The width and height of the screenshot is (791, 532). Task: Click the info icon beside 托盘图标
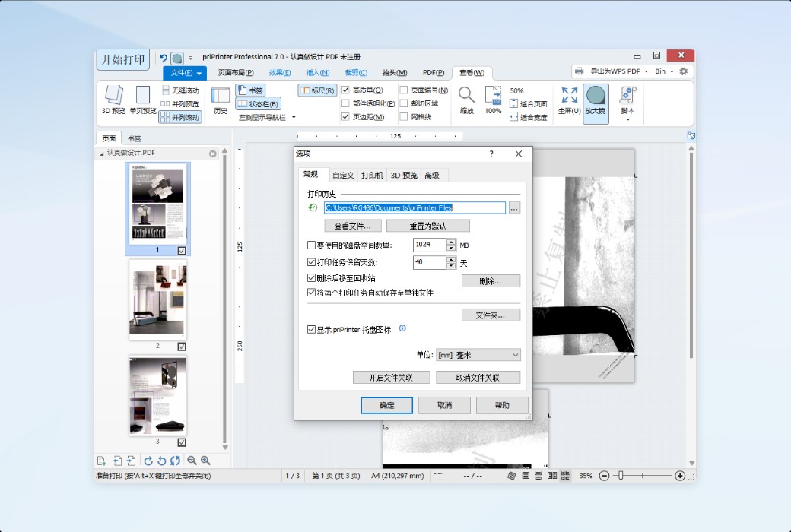[402, 328]
